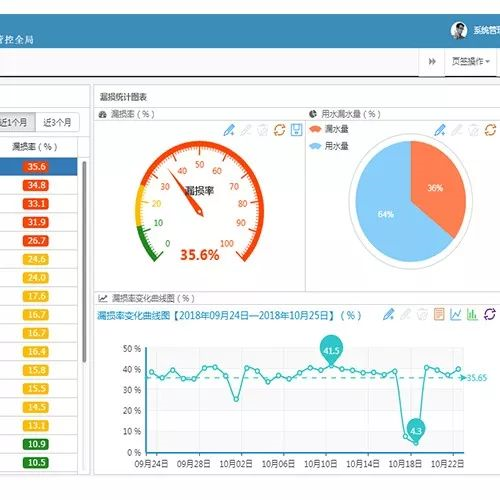Open the 页签操作 dropdown

tap(471, 61)
